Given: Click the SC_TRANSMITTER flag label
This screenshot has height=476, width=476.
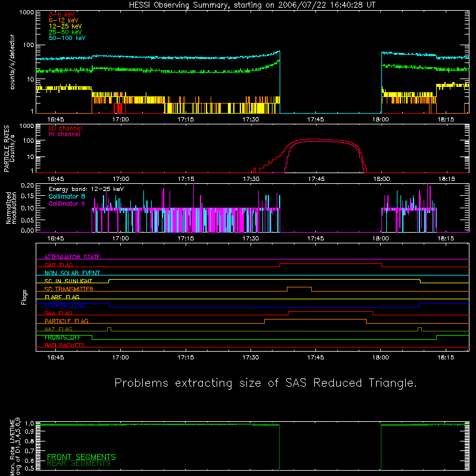Looking at the screenshot, I should 69,289.
